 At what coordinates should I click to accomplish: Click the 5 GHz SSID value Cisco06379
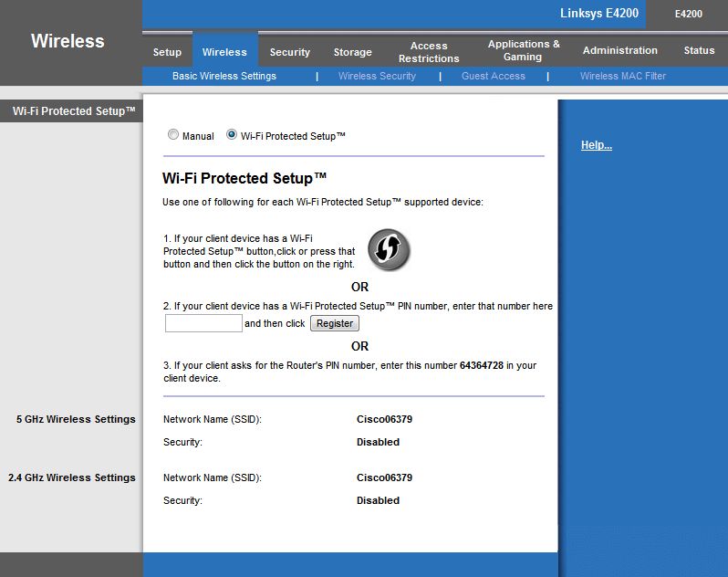point(384,419)
